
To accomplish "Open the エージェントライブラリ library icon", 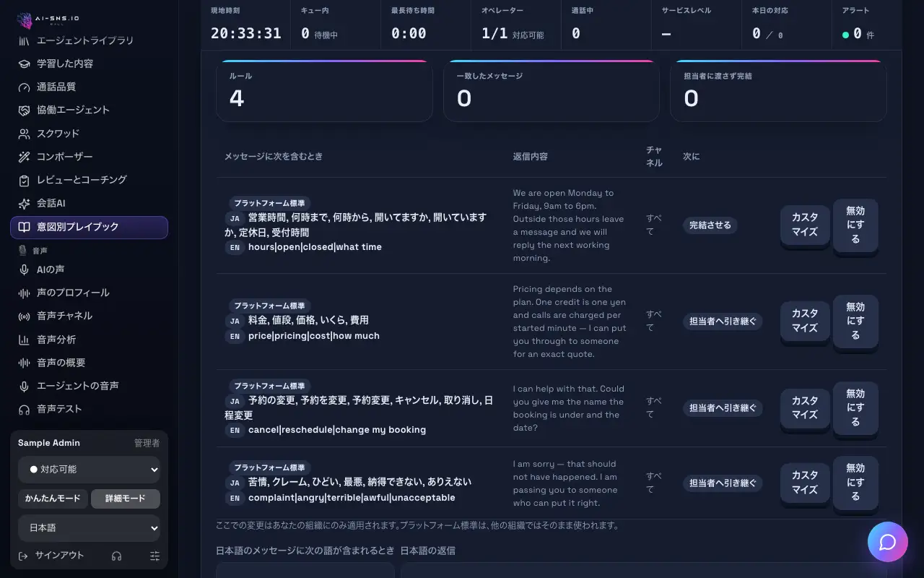I will click(x=24, y=40).
